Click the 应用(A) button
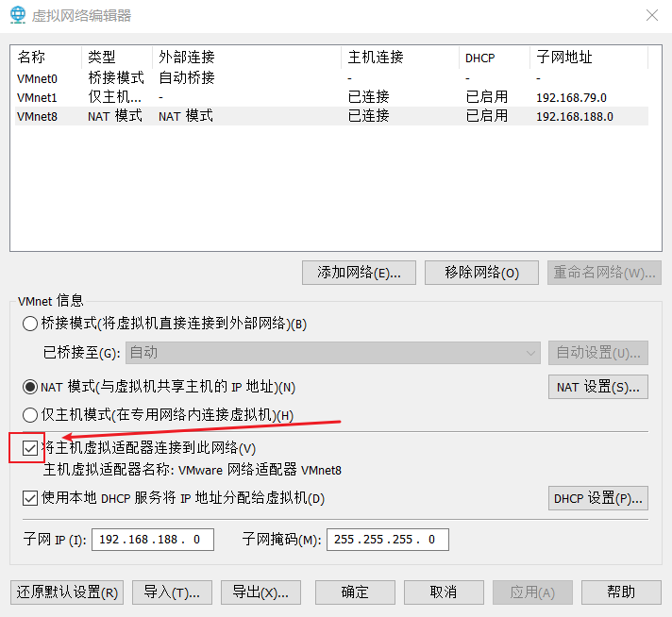Screen dimensions: 672x617 [x=532, y=592]
